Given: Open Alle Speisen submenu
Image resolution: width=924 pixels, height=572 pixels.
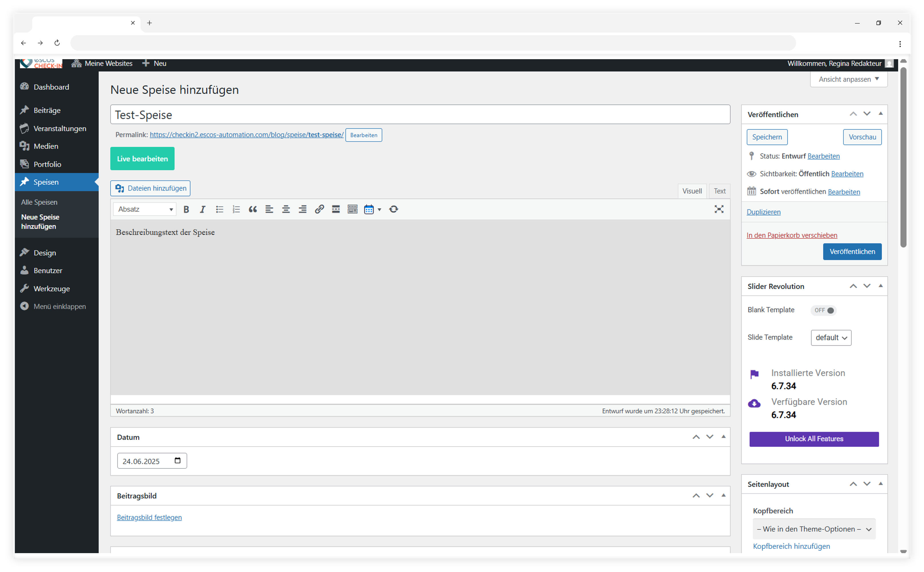Looking at the screenshot, I should click(x=39, y=202).
